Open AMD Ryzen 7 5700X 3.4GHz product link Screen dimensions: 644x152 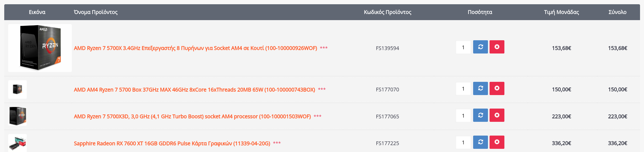(195, 48)
